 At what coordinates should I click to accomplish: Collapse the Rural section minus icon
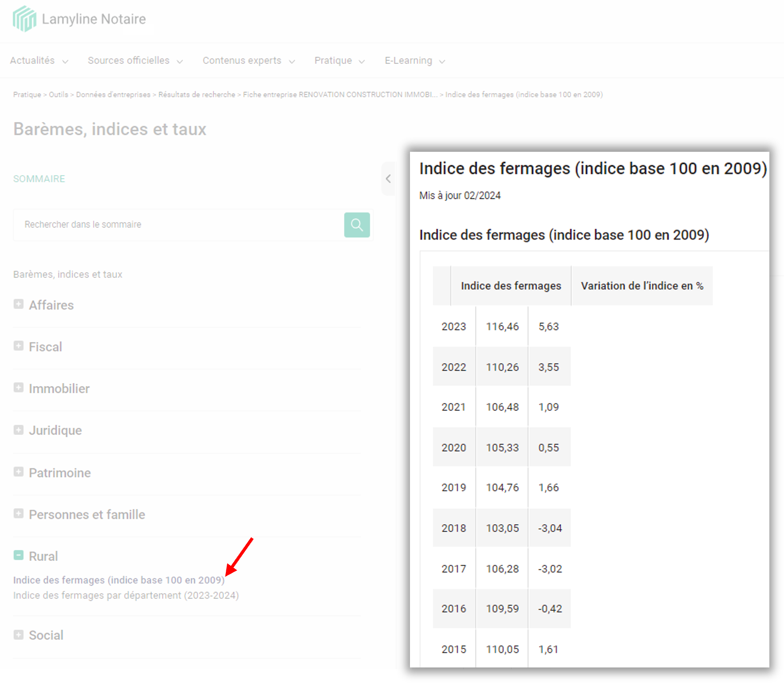[x=19, y=555]
